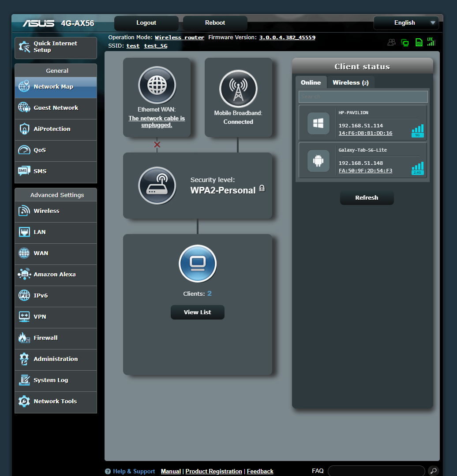Click the blue Clients computer icon
The width and height of the screenshot is (457, 476).
198,264
